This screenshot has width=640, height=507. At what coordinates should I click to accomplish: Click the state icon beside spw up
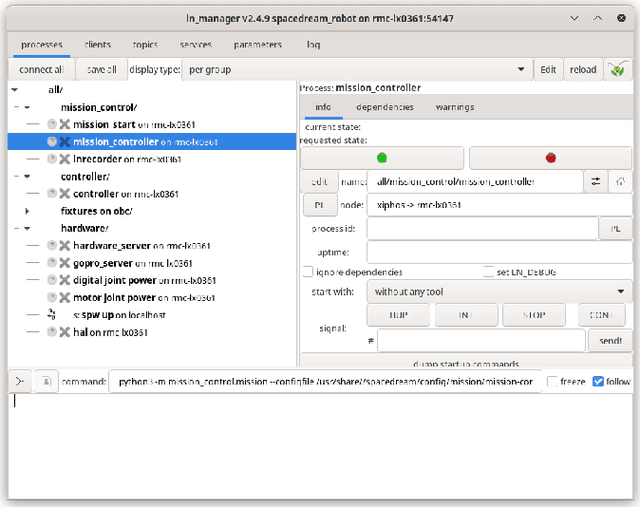[52, 314]
